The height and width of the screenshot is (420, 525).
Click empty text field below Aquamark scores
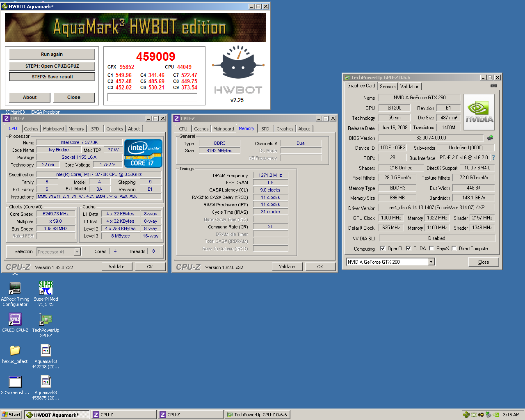pyautogui.click(x=152, y=97)
